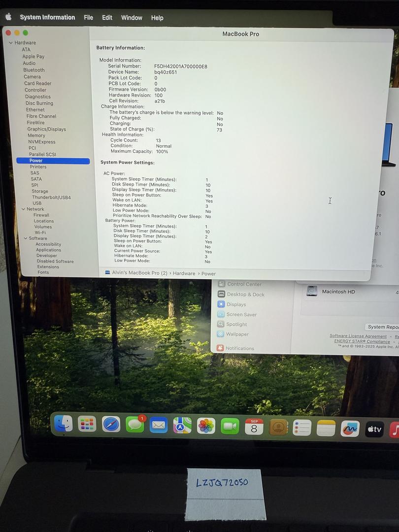Open Wallpaper in System Settings sidebar
The width and height of the screenshot is (399, 532).
pyautogui.click(x=233, y=334)
